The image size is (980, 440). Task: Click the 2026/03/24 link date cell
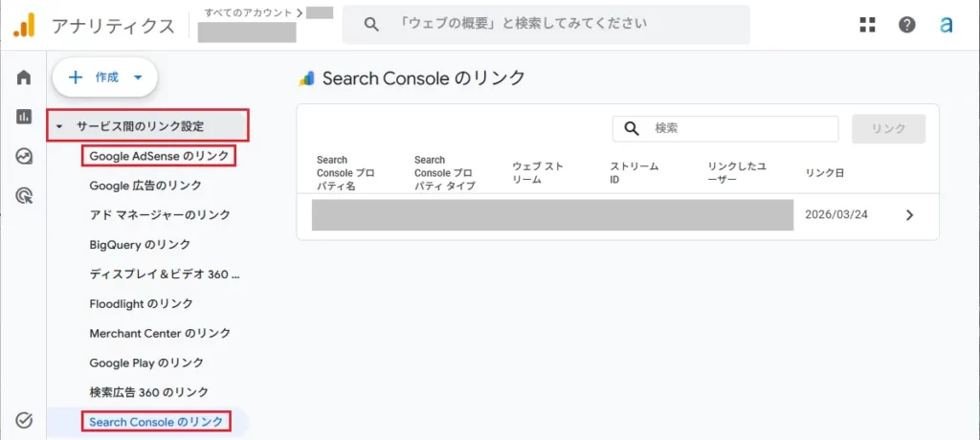[836, 215]
